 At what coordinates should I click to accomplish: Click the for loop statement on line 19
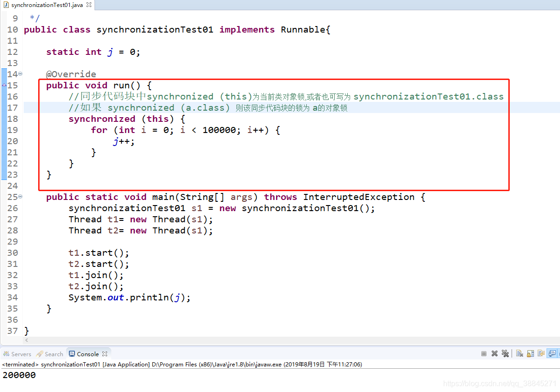[x=185, y=130]
